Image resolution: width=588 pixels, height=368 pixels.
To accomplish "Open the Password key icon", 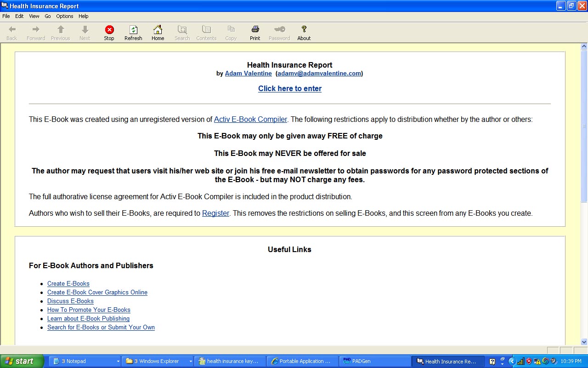I will (279, 30).
